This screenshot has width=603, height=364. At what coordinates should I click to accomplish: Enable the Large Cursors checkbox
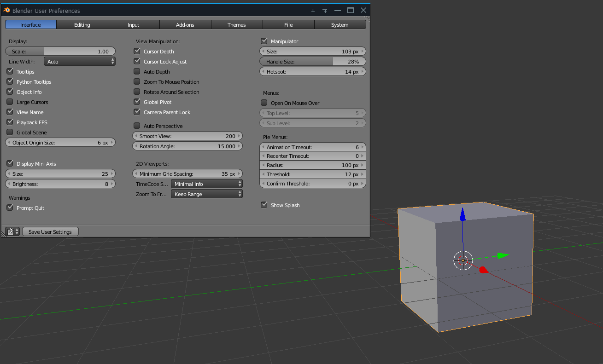click(x=10, y=102)
